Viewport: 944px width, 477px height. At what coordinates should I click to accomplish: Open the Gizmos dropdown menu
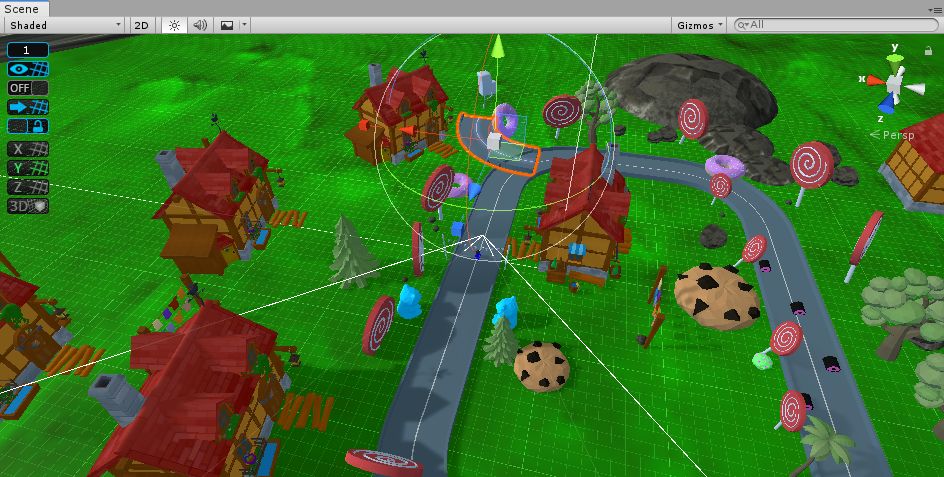coord(699,25)
